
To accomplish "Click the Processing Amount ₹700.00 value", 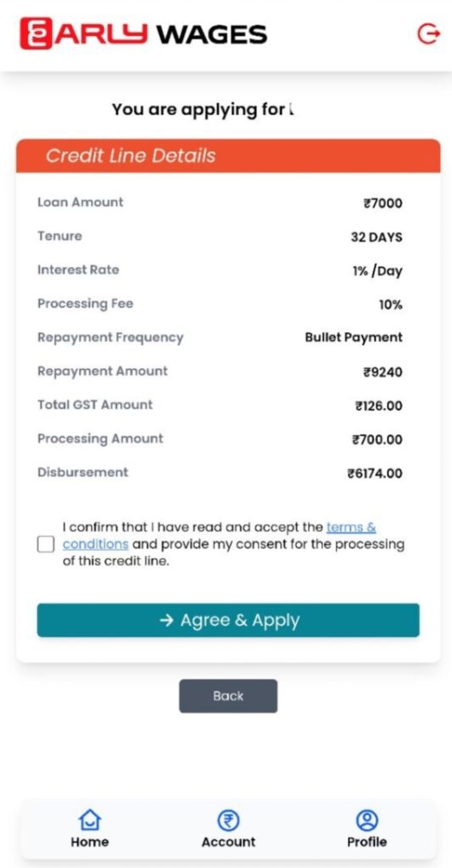I will [377, 440].
